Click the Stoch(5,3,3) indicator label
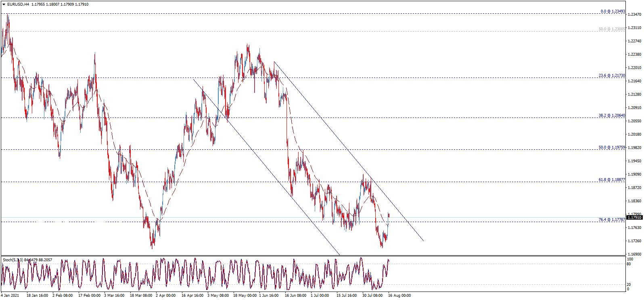 12,260
